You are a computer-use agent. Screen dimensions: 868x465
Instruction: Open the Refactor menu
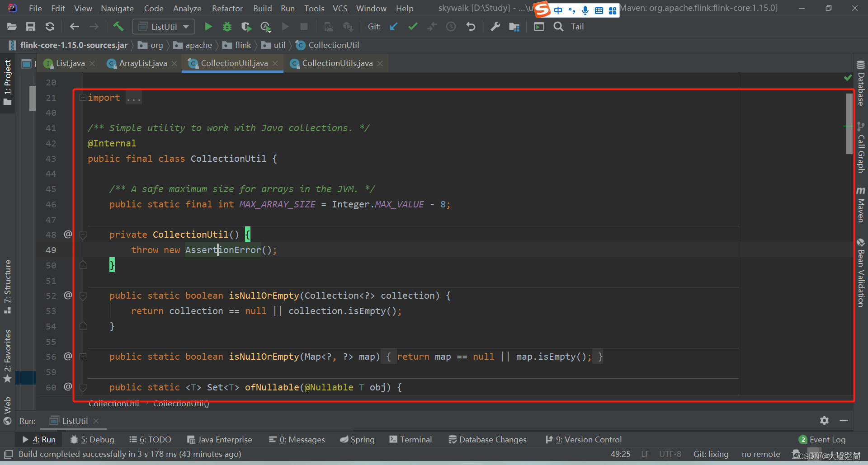(227, 8)
